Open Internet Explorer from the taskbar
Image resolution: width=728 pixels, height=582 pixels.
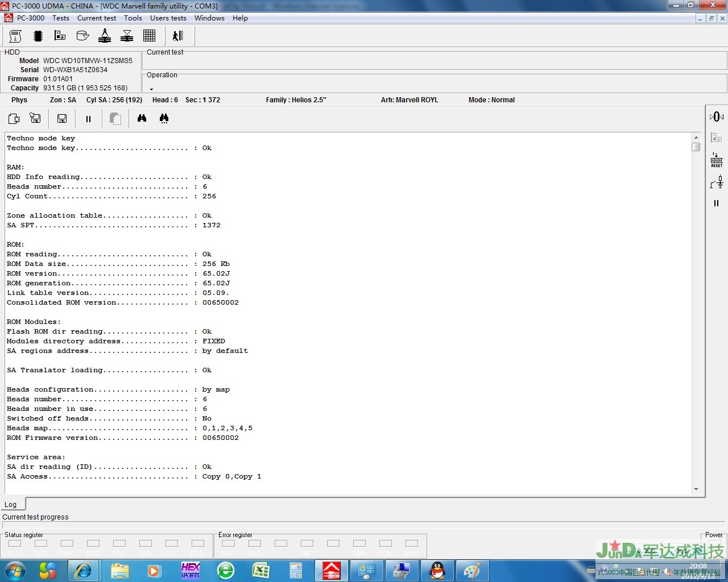pyautogui.click(x=84, y=570)
